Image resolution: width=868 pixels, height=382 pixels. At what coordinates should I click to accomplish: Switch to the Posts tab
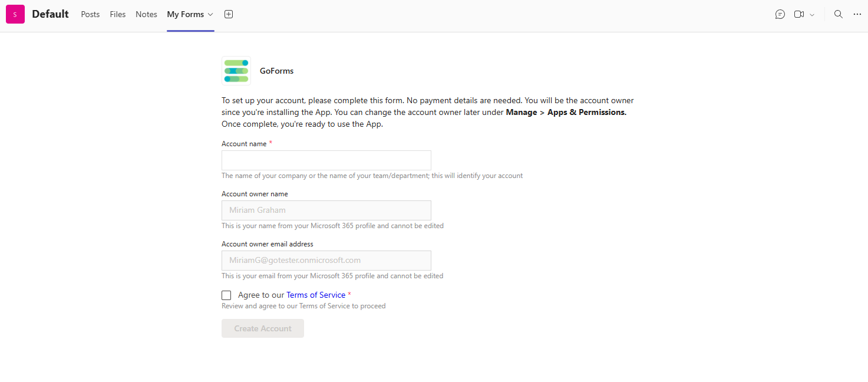[90, 14]
